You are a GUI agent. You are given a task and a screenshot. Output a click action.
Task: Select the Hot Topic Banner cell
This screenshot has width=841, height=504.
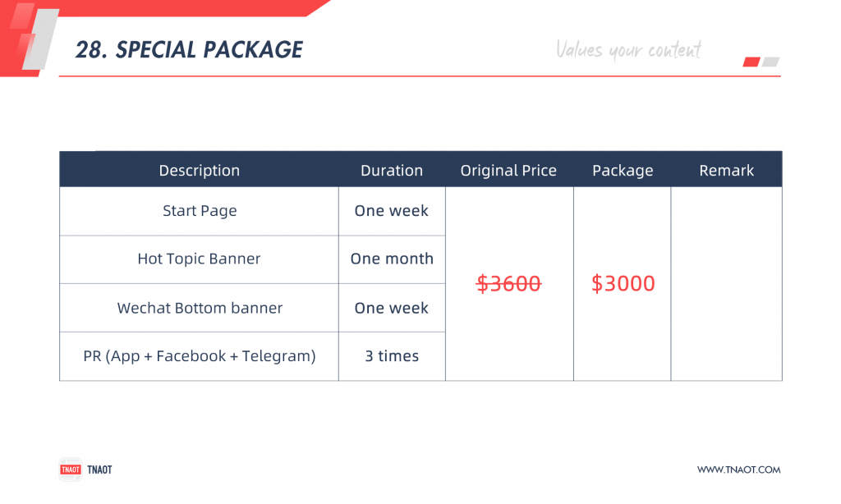click(199, 259)
